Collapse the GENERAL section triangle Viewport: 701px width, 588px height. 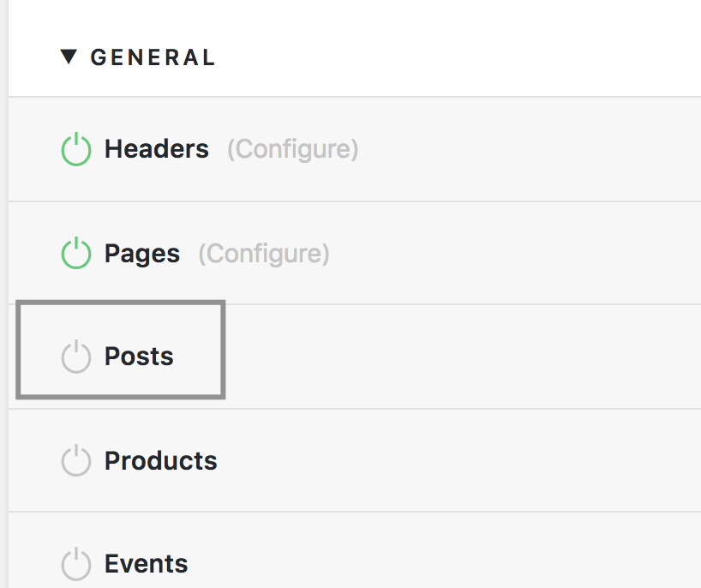tap(69, 57)
